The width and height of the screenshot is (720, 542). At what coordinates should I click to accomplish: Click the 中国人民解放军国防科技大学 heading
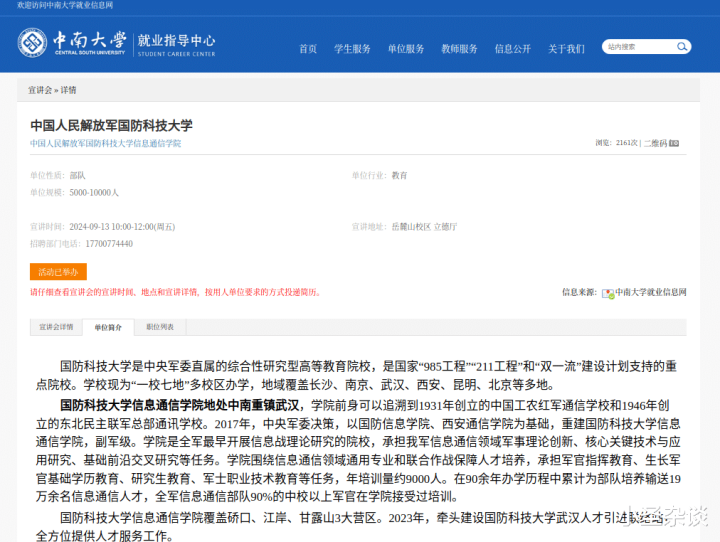112,125
